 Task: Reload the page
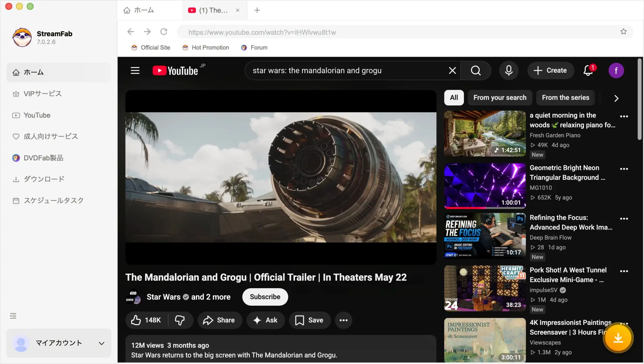[x=164, y=32]
